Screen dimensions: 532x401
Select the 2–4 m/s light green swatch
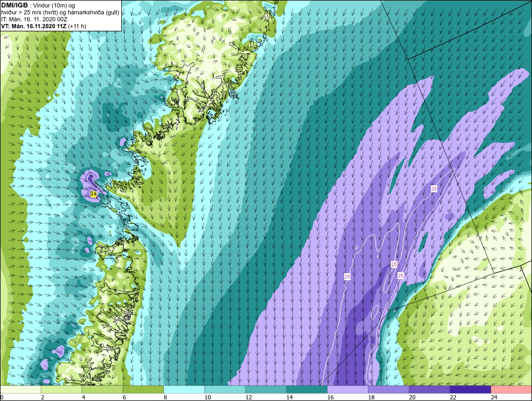(61, 389)
